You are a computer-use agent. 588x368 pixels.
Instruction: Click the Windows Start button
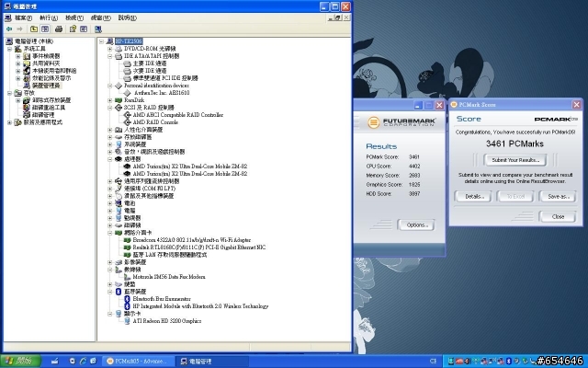point(20,362)
